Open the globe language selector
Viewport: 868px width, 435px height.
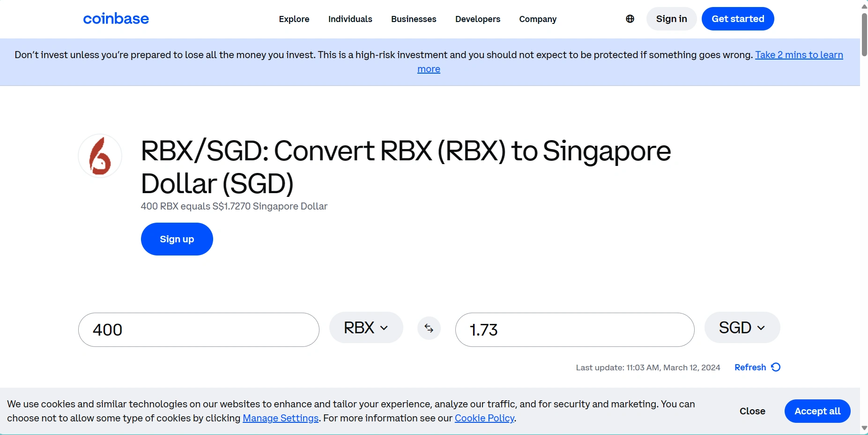coord(630,19)
